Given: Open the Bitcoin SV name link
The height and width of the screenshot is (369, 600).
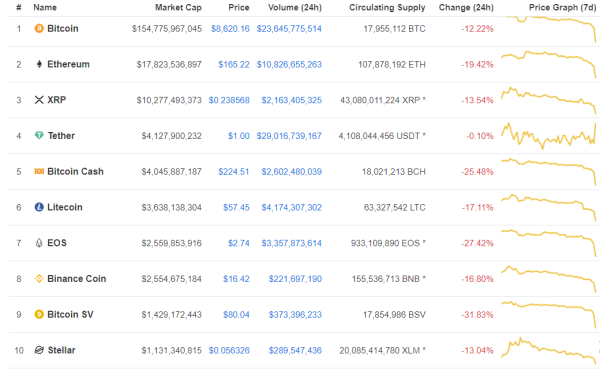Looking at the screenshot, I should (70, 314).
